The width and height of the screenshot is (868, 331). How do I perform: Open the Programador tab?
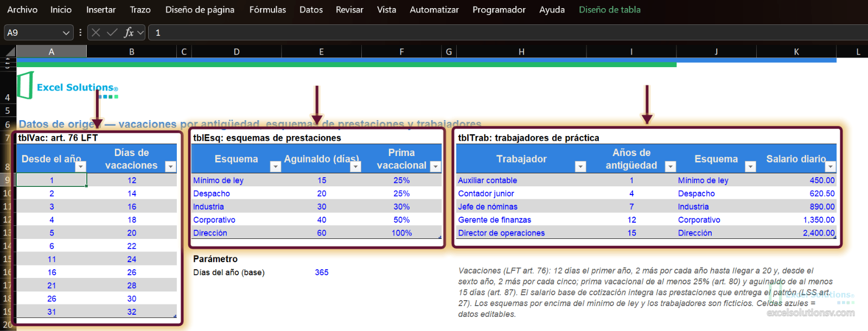point(499,10)
